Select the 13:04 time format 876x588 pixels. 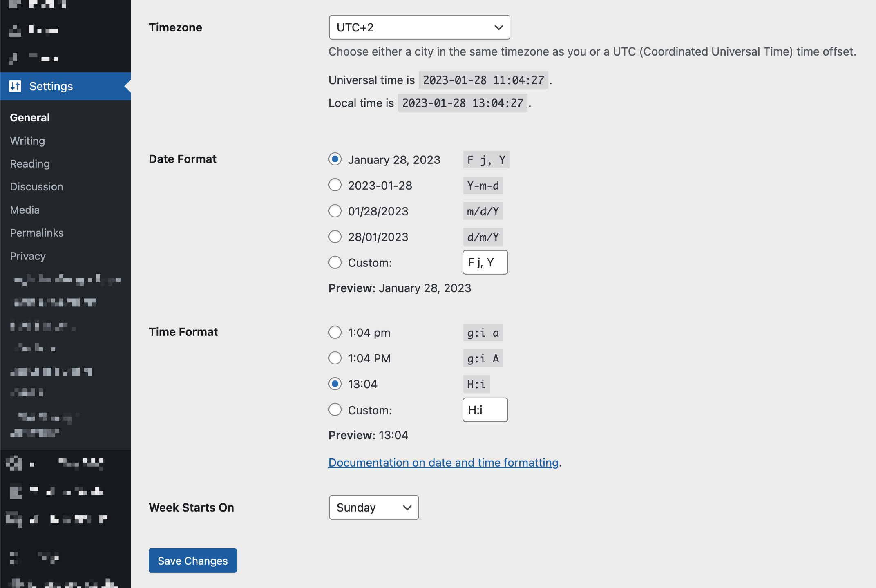coord(335,383)
